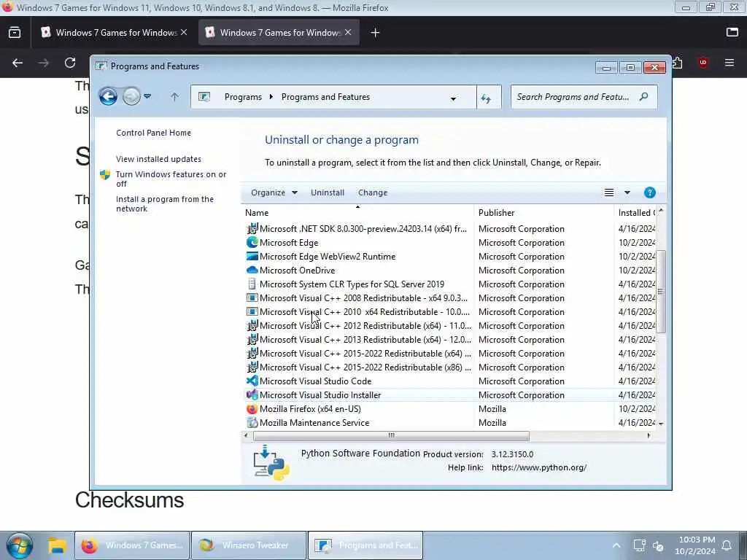Image resolution: width=747 pixels, height=560 pixels.
Task: Click the horizontal scrollbar's right arrow
Action: 649,435
